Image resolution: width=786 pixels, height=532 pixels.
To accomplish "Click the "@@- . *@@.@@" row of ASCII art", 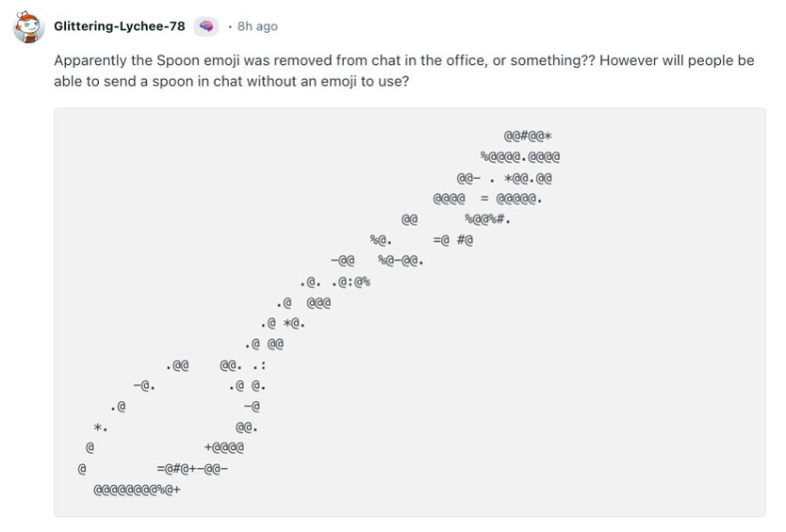I will [x=504, y=177].
